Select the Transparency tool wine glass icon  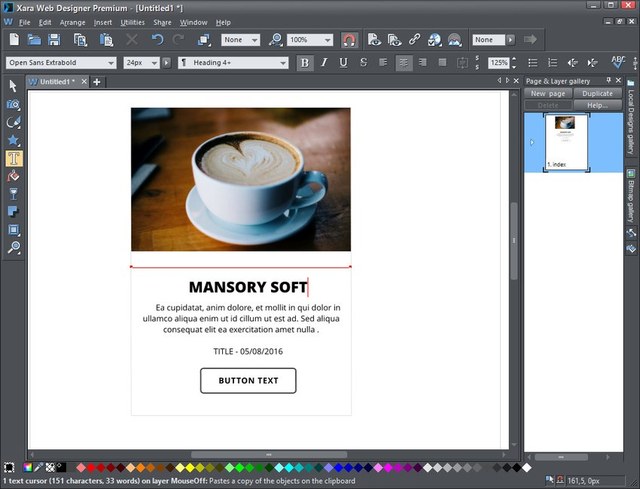[x=14, y=194]
